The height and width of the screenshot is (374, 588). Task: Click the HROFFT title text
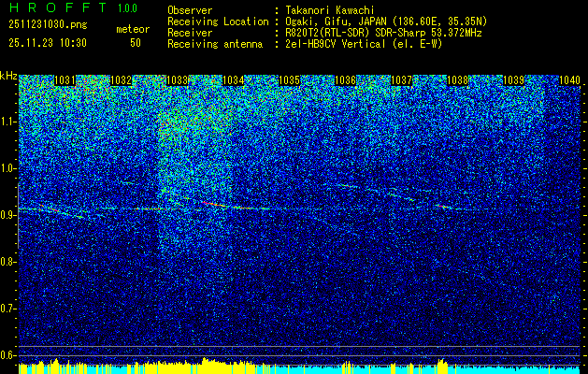point(57,7)
